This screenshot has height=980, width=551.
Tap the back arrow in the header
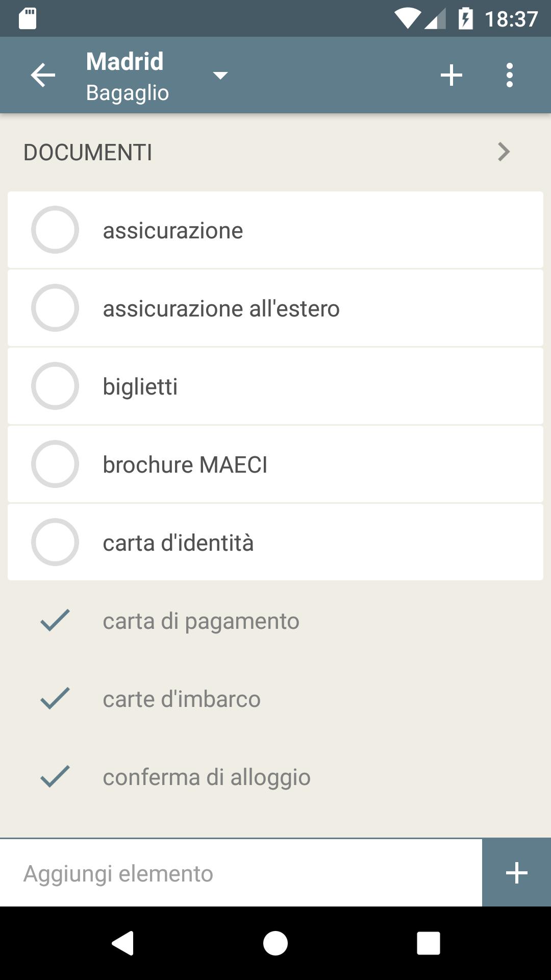43,76
